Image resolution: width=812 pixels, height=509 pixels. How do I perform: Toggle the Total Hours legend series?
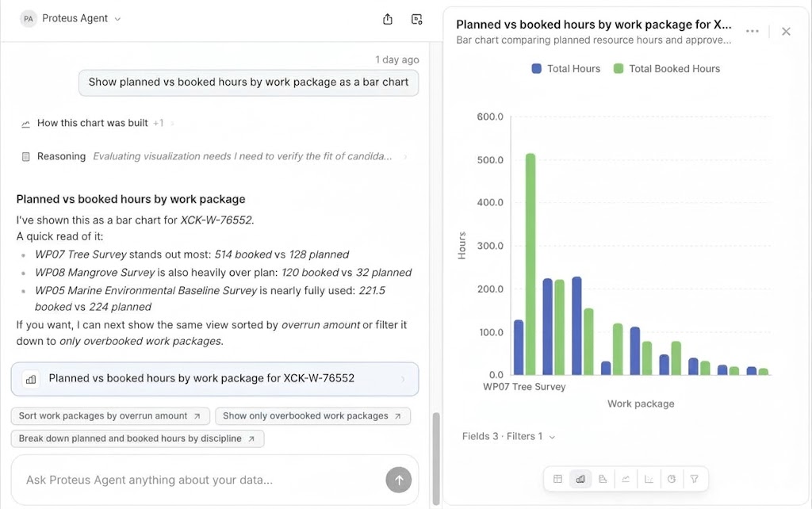point(566,69)
